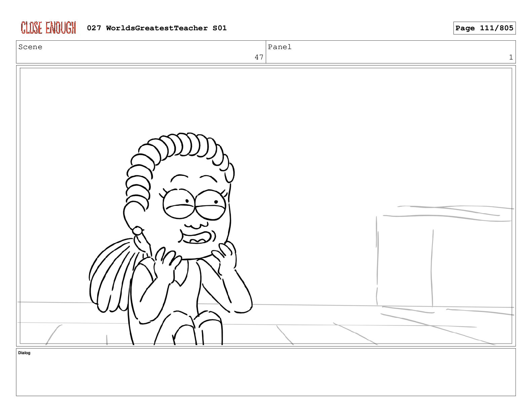Click the "Panel" label

pyautogui.click(x=279, y=47)
